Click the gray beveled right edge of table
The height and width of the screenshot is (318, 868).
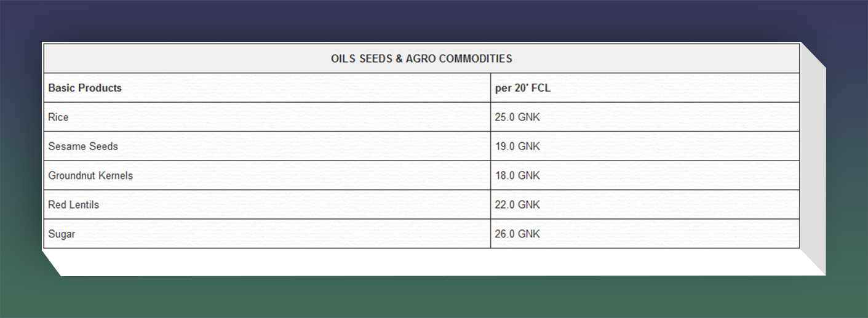(x=813, y=160)
